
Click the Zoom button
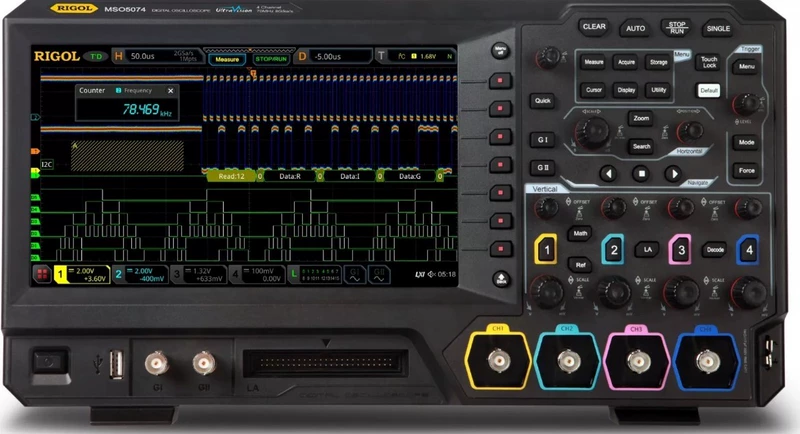pyautogui.click(x=641, y=118)
